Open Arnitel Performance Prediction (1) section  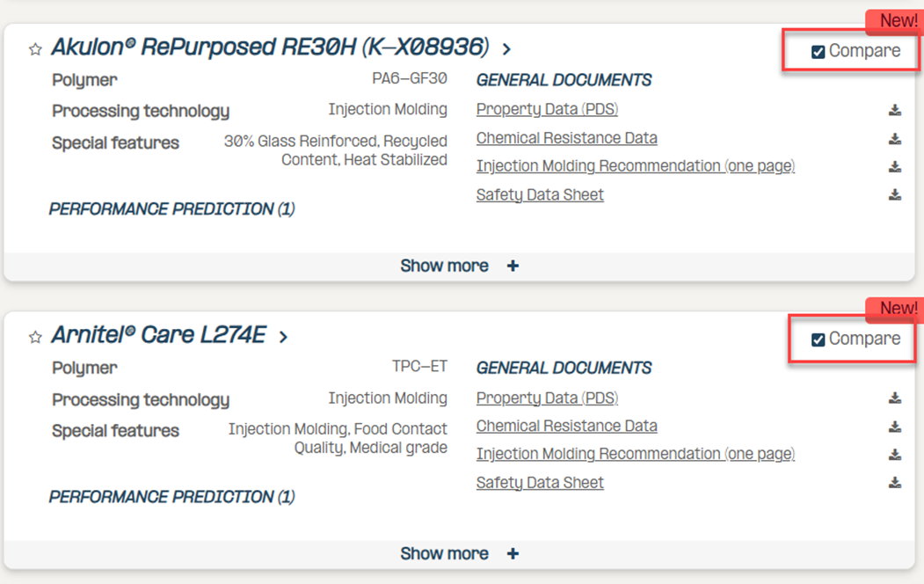pyautogui.click(x=172, y=497)
